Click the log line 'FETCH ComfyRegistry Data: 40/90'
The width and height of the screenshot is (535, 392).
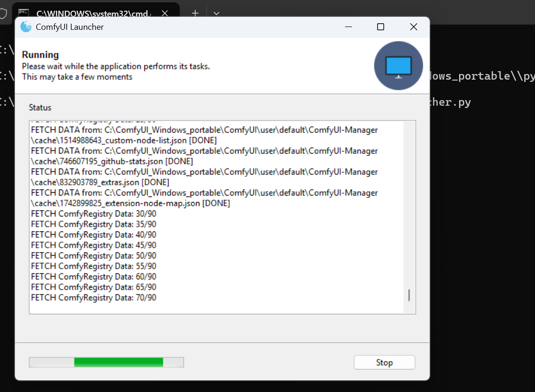tap(94, 235)
